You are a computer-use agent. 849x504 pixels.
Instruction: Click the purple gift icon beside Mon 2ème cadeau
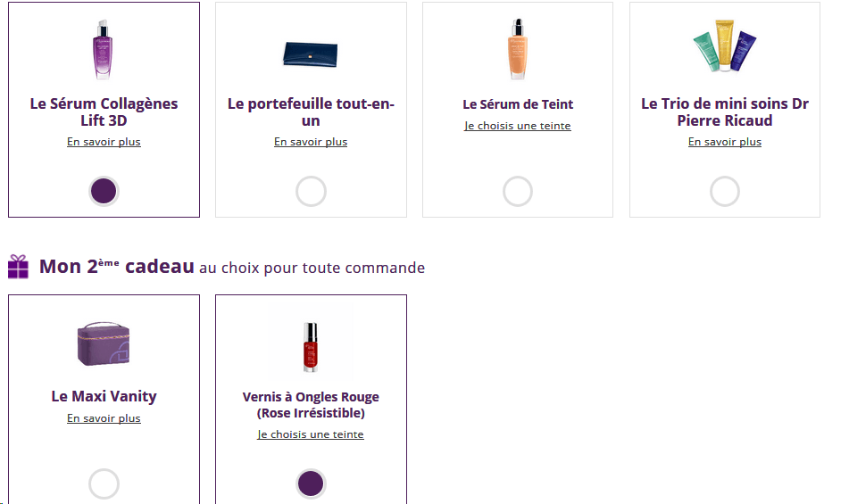pyautogui.click(x=18, y=267)
